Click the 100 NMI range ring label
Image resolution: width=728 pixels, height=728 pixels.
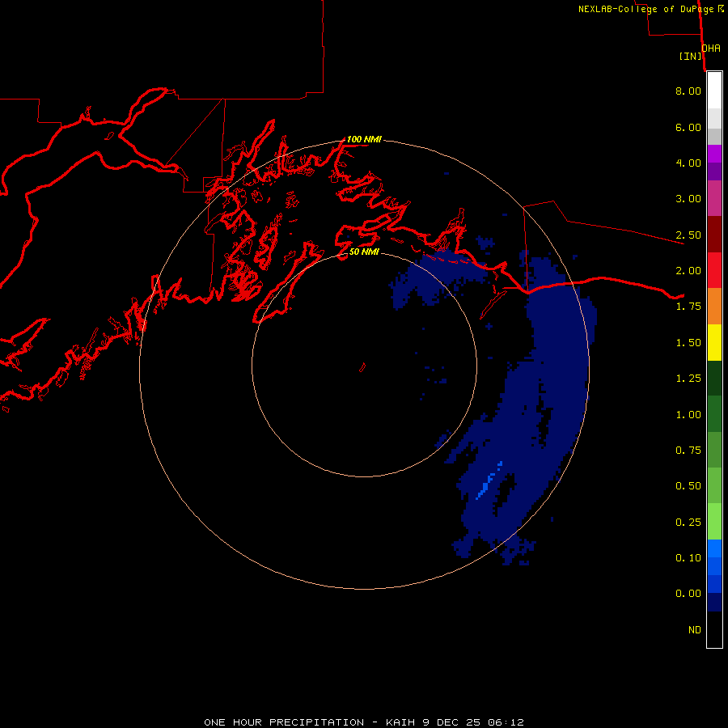pyautogui.click(x=364, y=139)
